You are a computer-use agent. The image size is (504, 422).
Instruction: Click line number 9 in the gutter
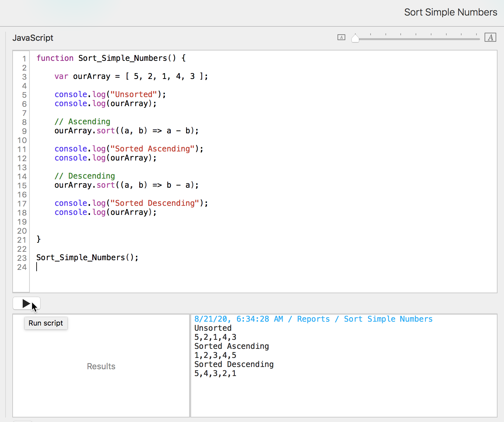click(x=24, y=131)
